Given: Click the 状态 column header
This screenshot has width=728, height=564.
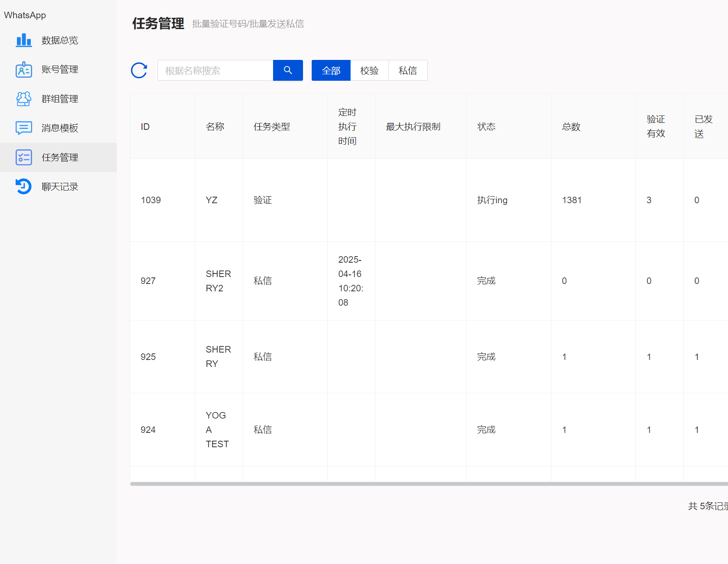Looking at the screenshot, I should coord(486,127).
